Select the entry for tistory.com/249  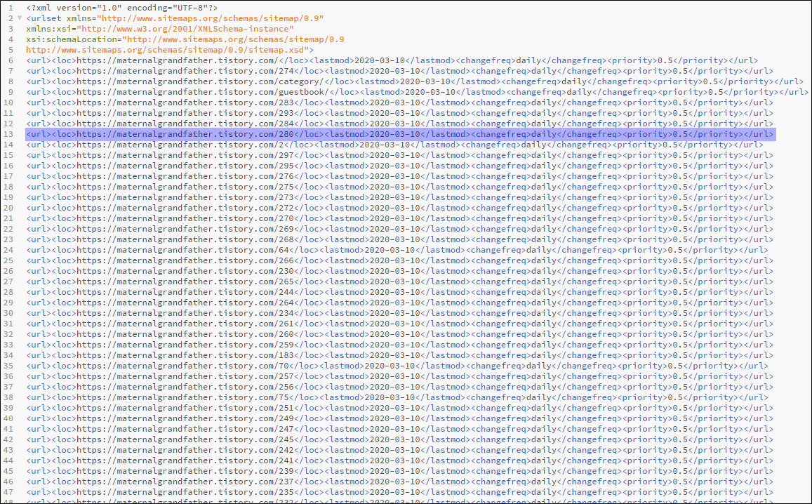pos(400,418)
